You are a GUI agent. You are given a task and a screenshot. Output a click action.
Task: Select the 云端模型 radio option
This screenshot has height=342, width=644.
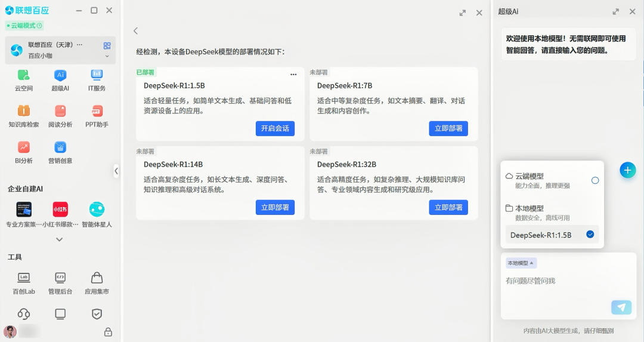(x=595, y=180)
